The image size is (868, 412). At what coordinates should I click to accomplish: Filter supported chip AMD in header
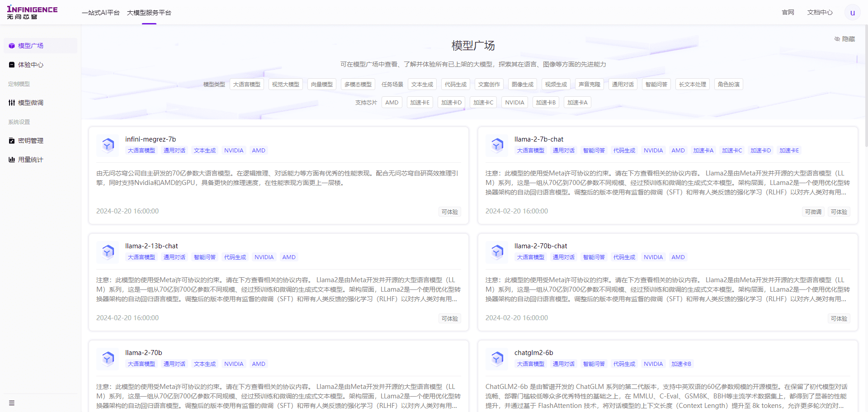pyautogui.click(x=392, y=102)
